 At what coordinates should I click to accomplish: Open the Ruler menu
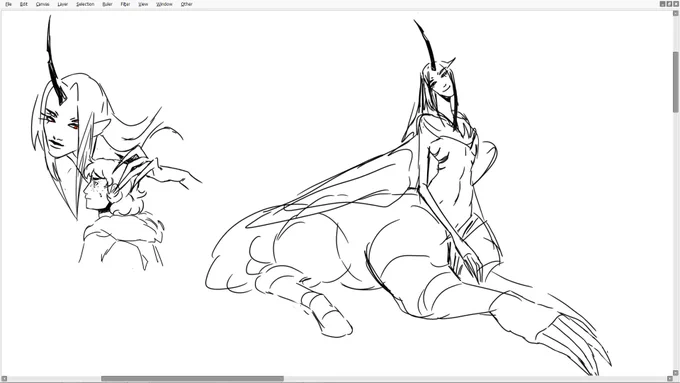pos(107,4)
